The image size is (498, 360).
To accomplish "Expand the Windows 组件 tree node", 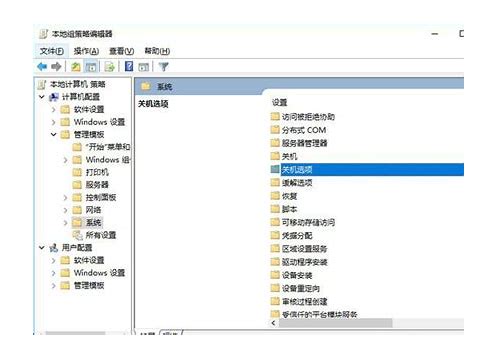I will (66, 160).
